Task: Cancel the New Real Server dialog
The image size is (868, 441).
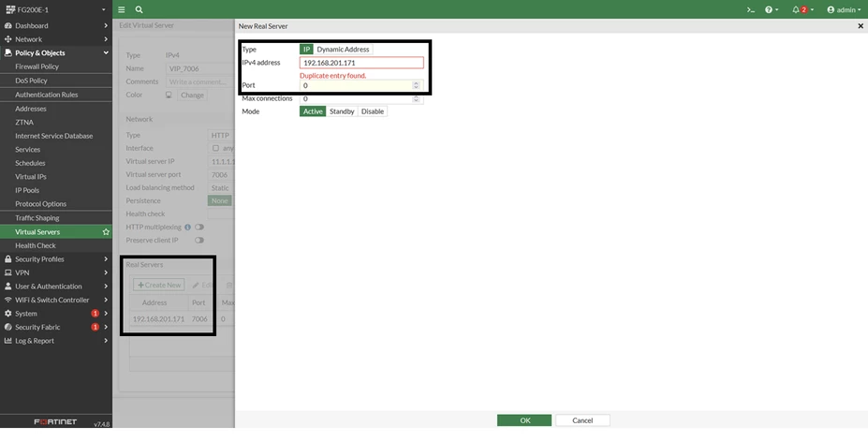Action: (582, 420)
